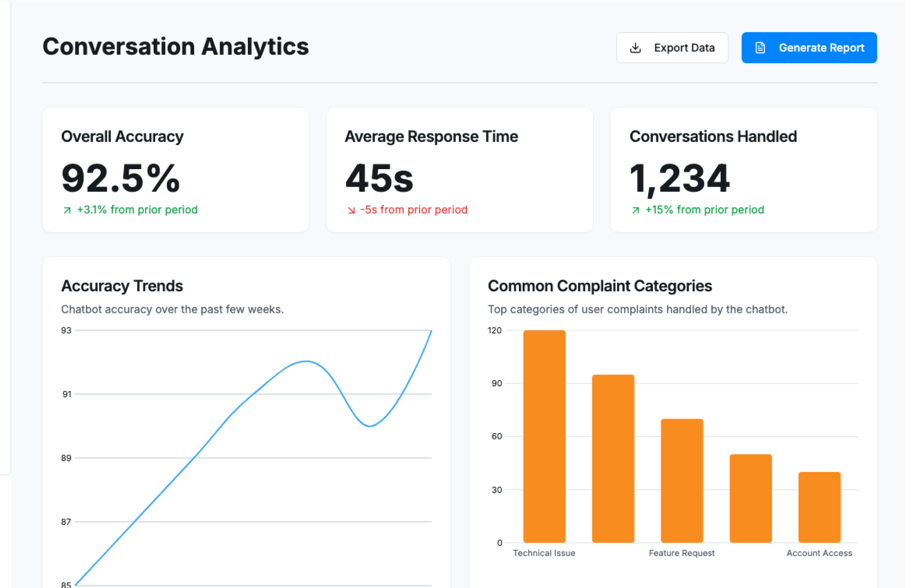The width and height of the screenshot is (905, 588).
Task: Select the Feature Request bar
Action: coord(682,481)
